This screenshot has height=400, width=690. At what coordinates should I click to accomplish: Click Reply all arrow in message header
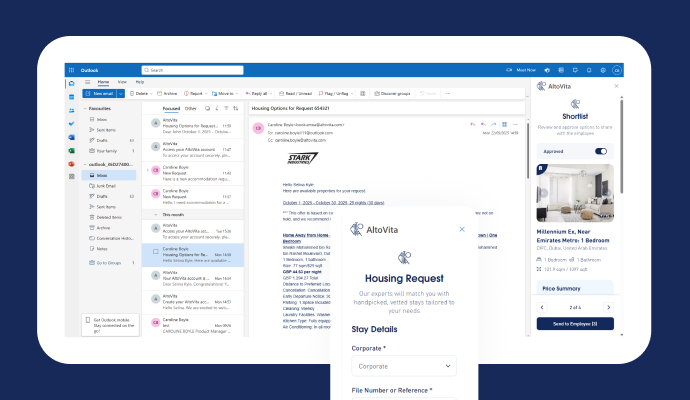click(483, 125)
